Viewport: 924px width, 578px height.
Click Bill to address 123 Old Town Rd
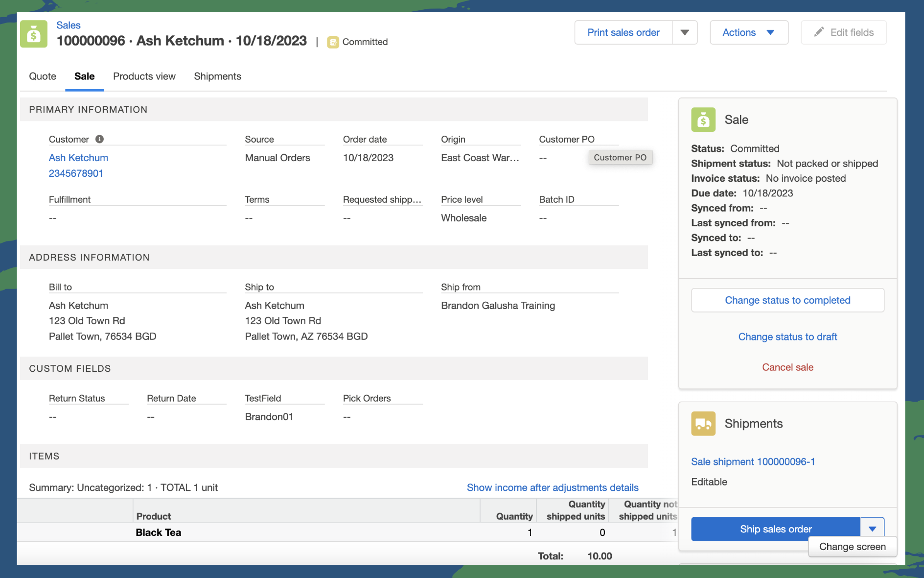[x=87, y=321]
